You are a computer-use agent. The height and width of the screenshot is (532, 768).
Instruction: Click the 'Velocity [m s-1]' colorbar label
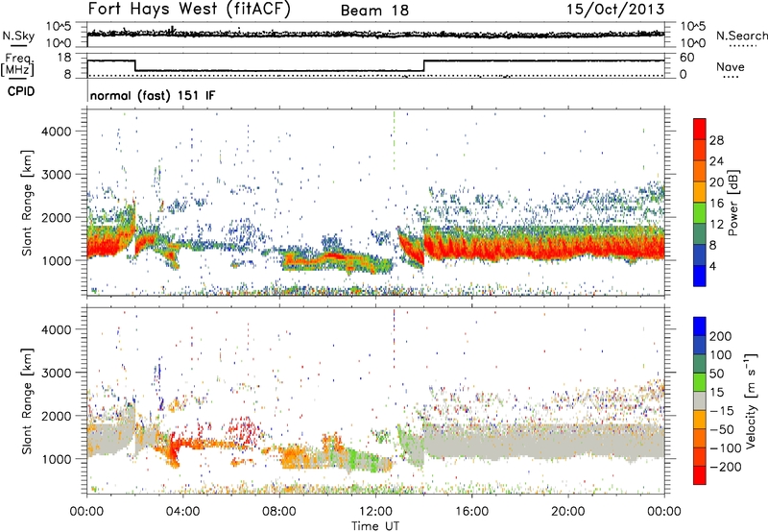click(x=751, y=400)
